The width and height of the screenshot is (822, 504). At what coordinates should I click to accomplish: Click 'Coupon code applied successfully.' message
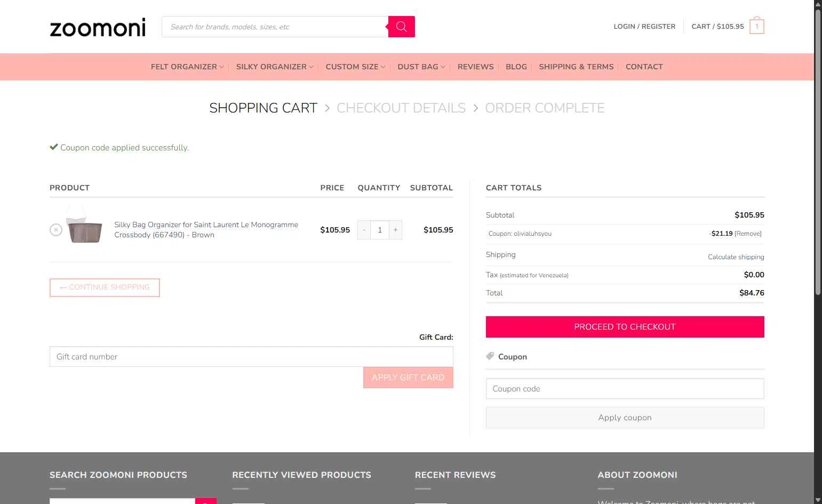[x=124, y=148]
